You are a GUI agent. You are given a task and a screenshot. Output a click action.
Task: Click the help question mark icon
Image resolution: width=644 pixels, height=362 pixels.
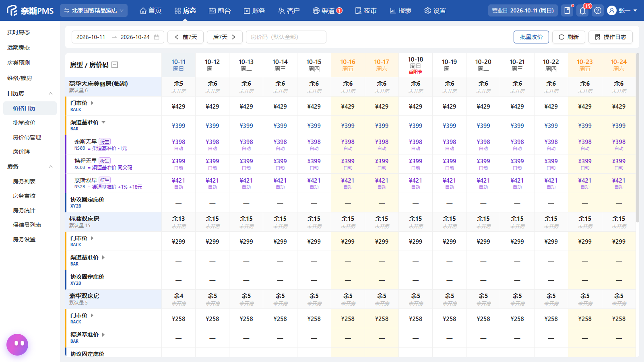[x=598, y=10]
